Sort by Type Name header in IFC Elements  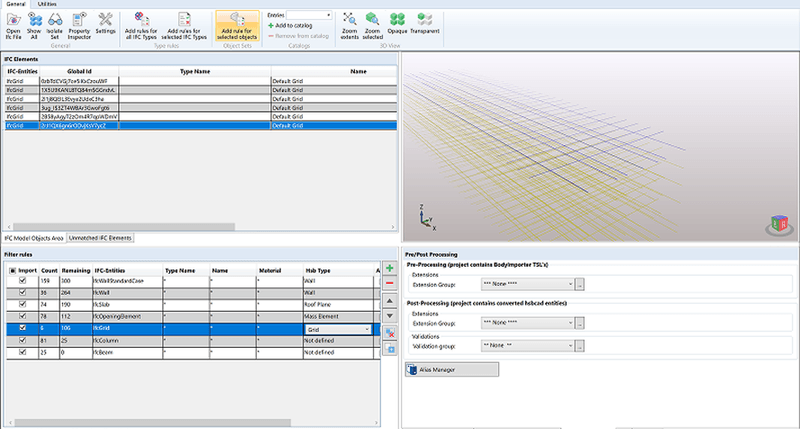point(195,71)
